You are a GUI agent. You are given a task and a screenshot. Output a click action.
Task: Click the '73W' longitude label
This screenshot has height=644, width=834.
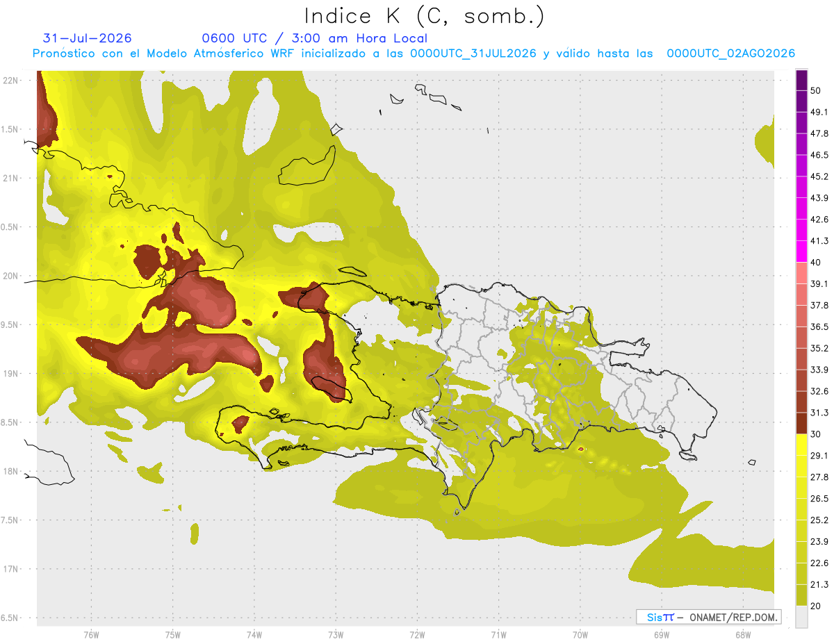336,634
